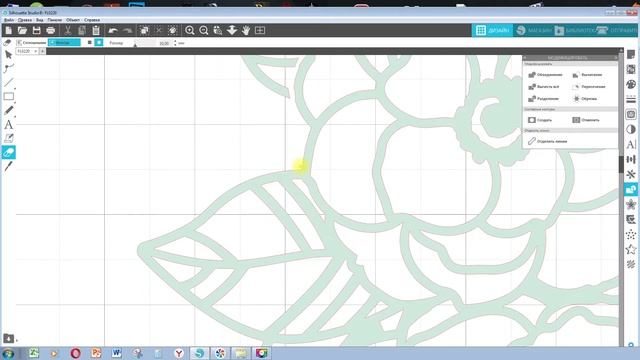This screenshot has width=640, height=360.
Task: Choose the Select arrow tool
Action: (x=8, y=55)
